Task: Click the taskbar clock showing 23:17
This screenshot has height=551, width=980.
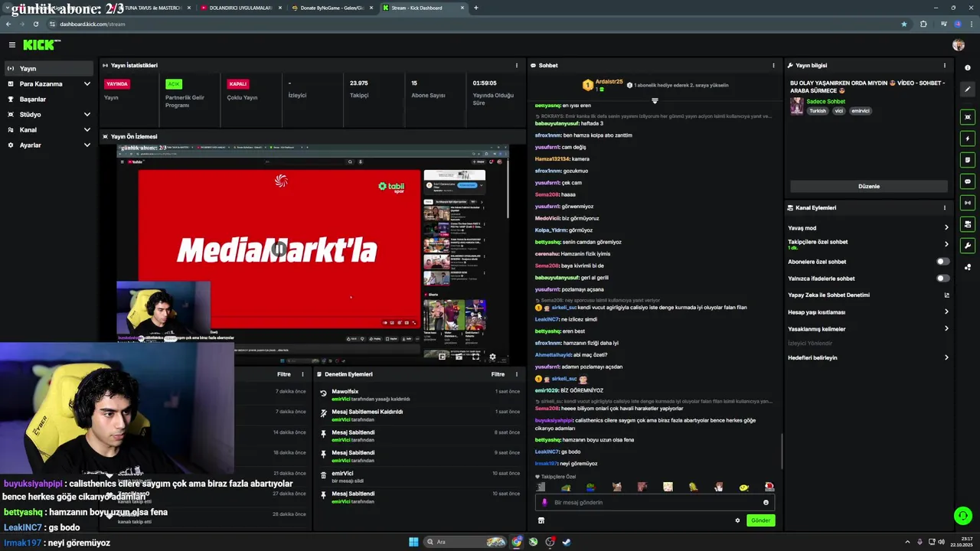Action: point(962,542)
